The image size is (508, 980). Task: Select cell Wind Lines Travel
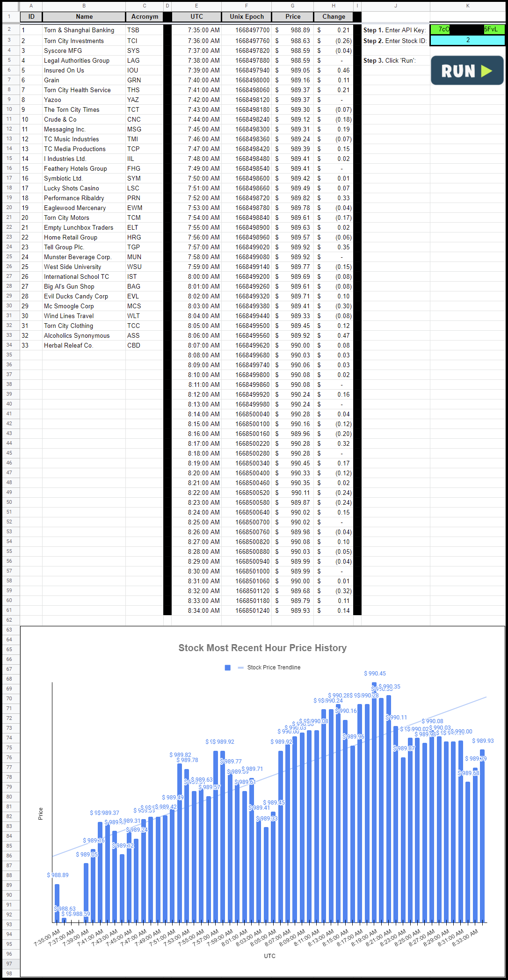pos(84,316)
